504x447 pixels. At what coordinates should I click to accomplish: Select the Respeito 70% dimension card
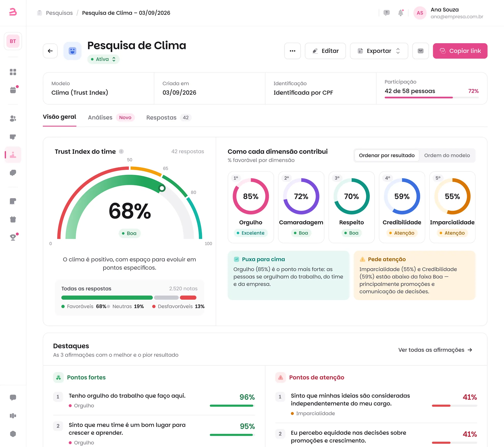[352, 207]
